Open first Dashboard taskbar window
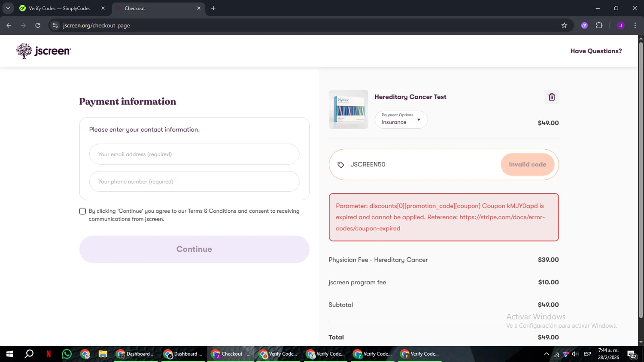Viewport: 644px width, 362px height. (x=136, y=354)
